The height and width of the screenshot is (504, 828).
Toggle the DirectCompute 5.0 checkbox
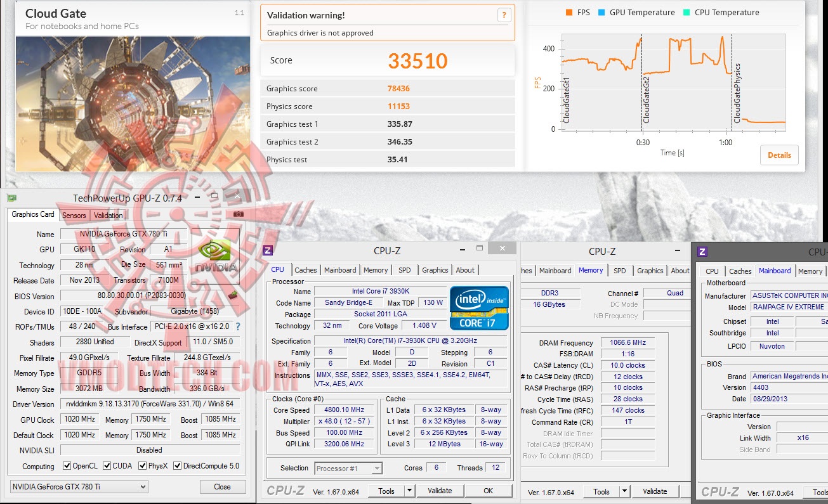click(178, 466)
